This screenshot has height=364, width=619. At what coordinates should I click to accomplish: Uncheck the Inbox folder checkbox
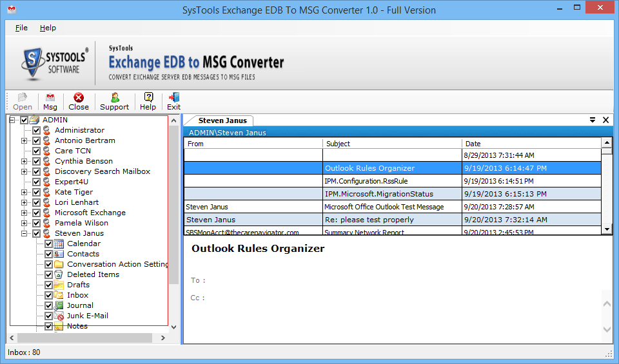48,294
